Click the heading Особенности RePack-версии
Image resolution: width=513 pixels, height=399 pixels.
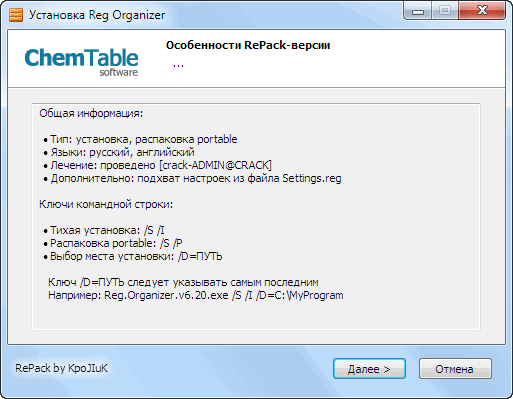[x=248, y=45]
